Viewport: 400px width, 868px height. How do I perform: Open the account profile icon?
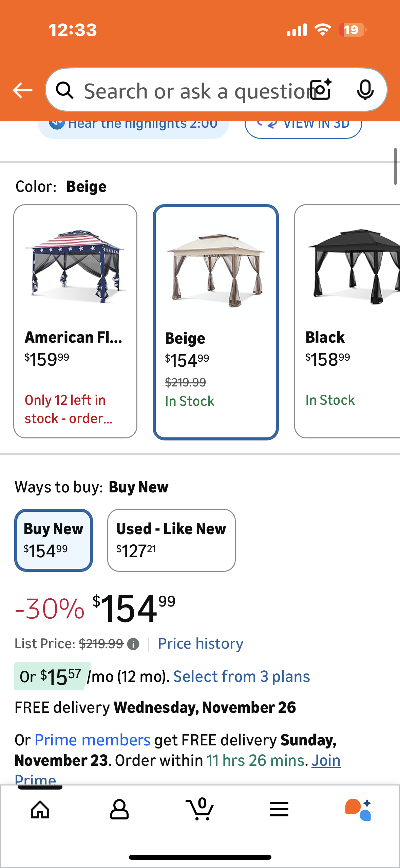pos(119,810)
